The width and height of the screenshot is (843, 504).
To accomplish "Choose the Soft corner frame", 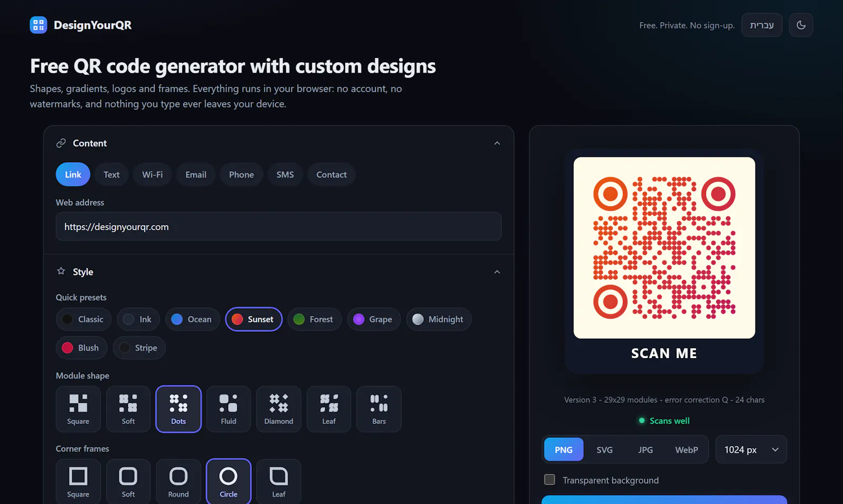I will coord(128,482).
